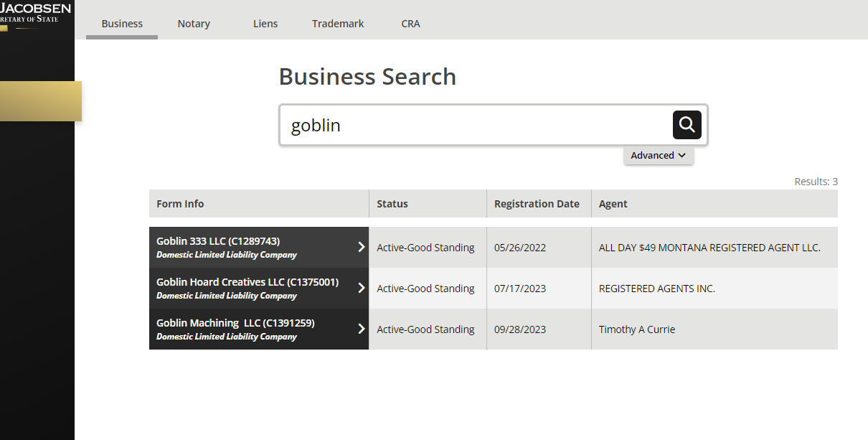The width and height of the screenshot is (868, 440).
Task: Open the Trademark tab
Action: tap(338, 24)
